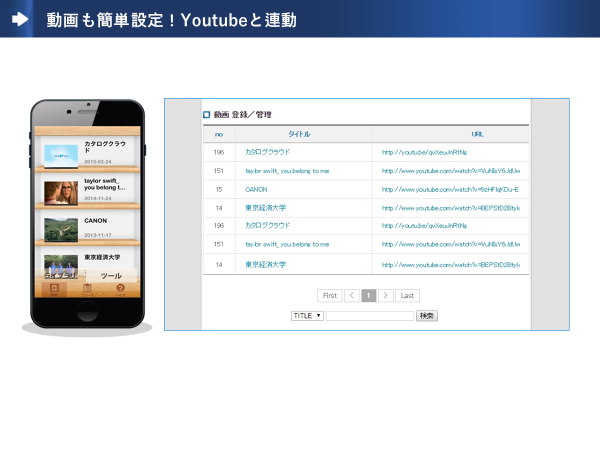Tap the help question mark icon on phone
600x450 pixels.
click(120, 290)
